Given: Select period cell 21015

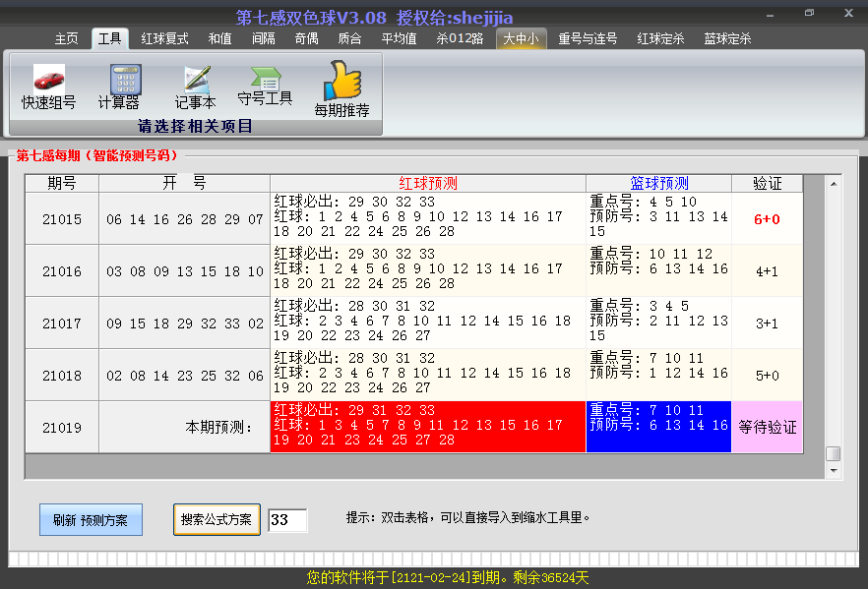Looking at the screenshot, I should (x=62, y=219).
